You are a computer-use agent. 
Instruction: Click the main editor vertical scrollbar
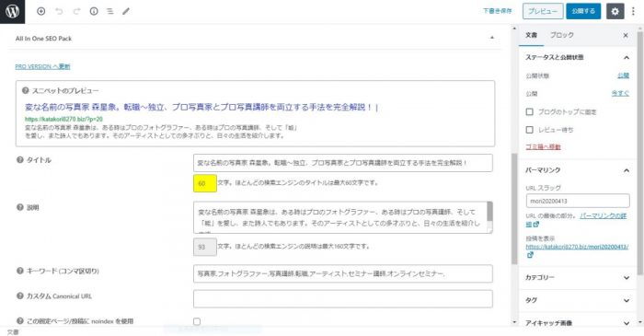514,209
